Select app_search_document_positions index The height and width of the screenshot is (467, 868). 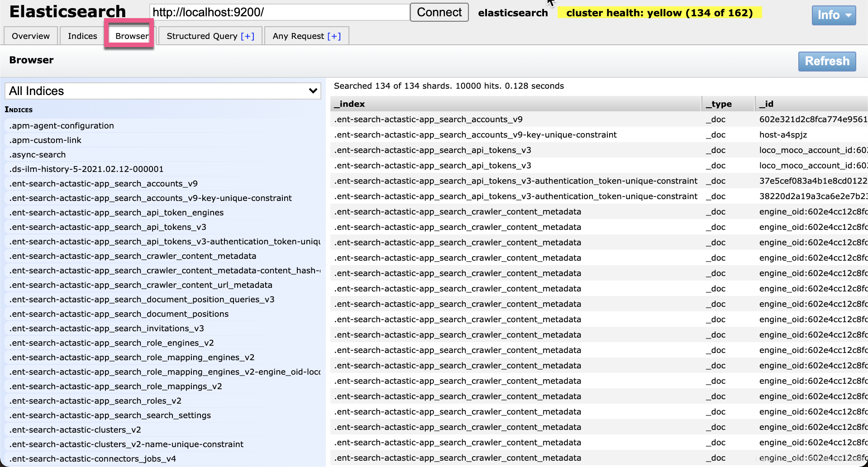pyautogui.click(x=163, y=314)
